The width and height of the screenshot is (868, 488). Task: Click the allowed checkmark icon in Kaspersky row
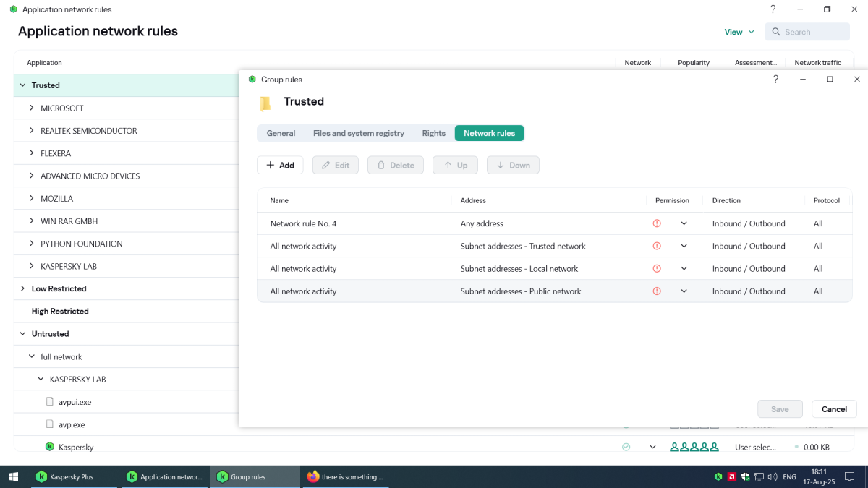coord(626,447)
